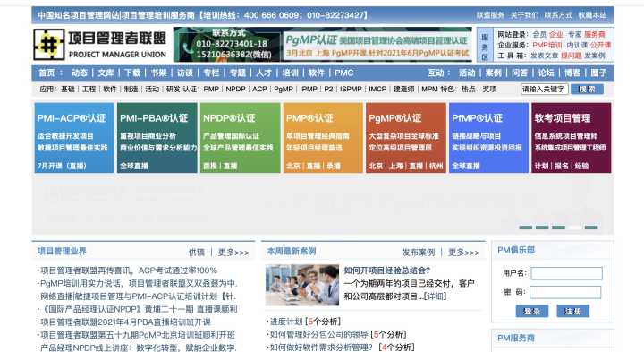The width and height of the screenshot is (644, 352).
Task: Open 活动 in the 互动 navigation group
Action: point(467,73)
